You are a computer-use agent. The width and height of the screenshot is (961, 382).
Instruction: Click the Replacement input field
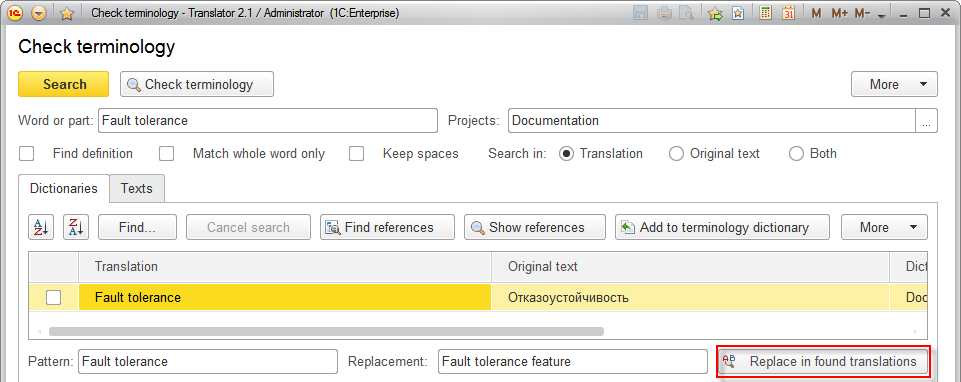pos(572,361)
